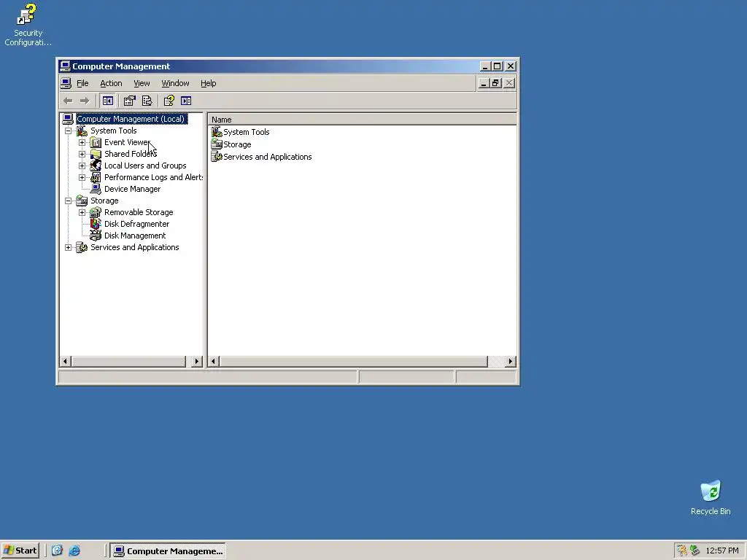Image resolution: width=747 pixels, height=560 pixels.
Task: Click System Tools icon in the right pane
Action: (217, 132)
